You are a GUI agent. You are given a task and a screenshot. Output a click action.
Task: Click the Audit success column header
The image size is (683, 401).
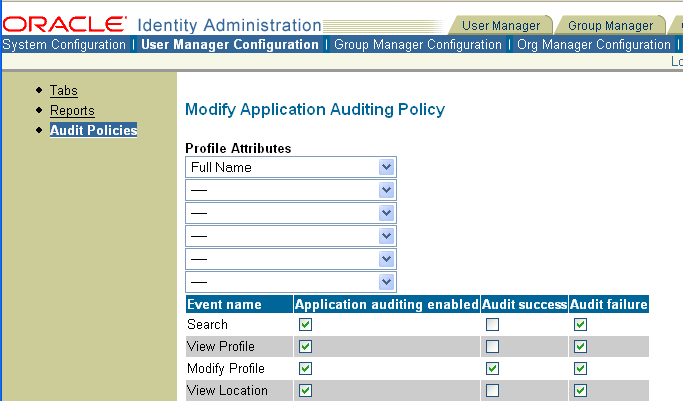click(x=524, y=304)
